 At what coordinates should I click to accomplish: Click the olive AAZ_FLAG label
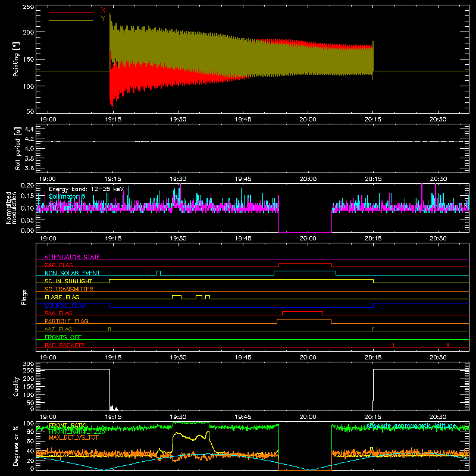click(x=58, y=329)
